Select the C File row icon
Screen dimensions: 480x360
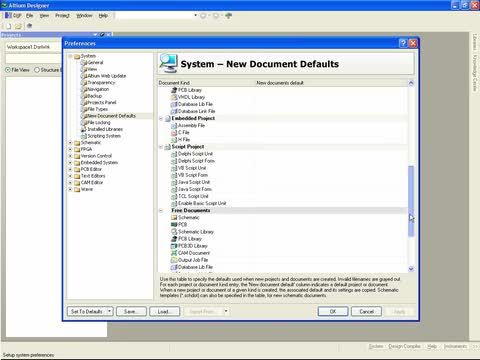[x=174, y=133]
